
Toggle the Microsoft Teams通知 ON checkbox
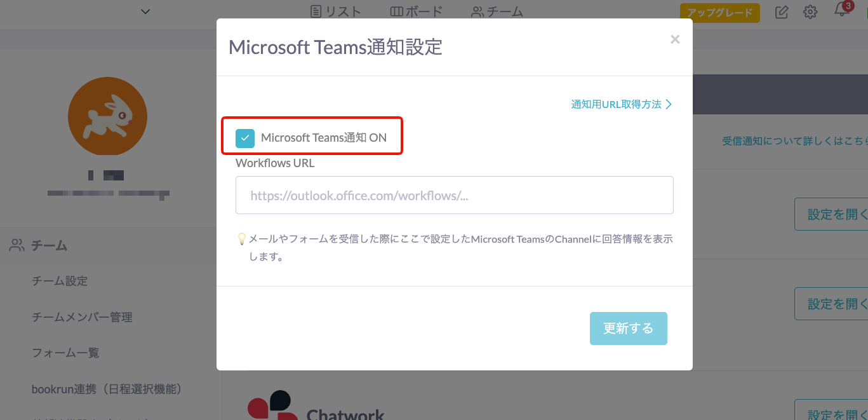pos(245,137)
